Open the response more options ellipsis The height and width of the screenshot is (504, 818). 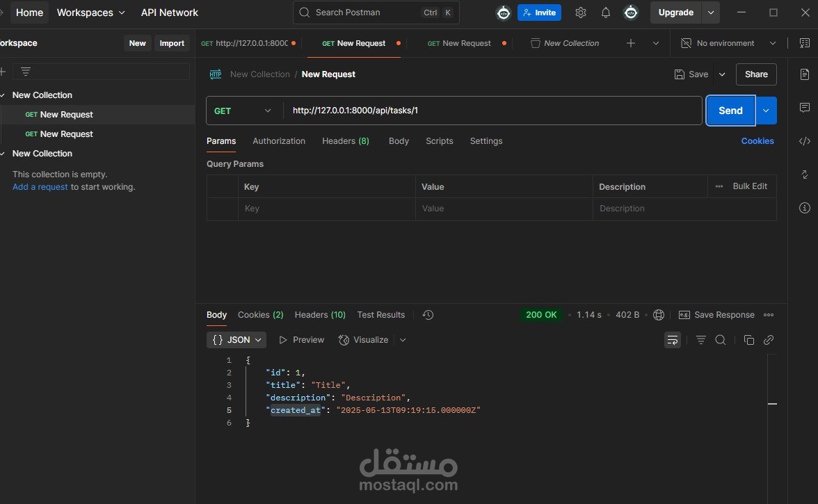[769, 315]
